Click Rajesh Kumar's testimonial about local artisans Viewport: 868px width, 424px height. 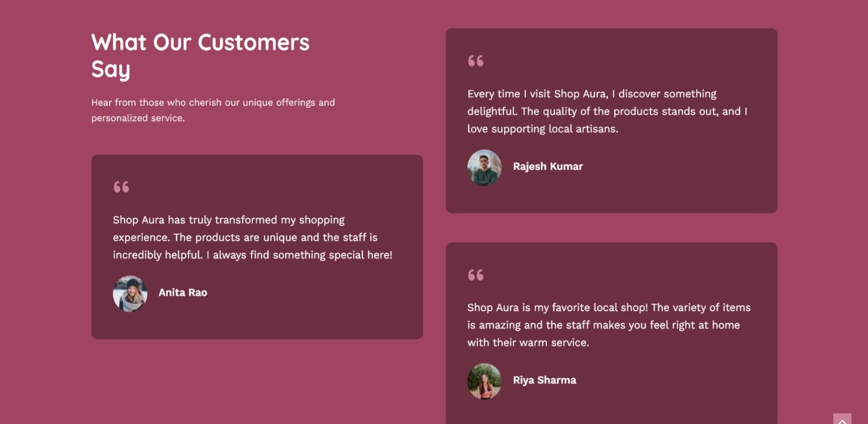(x=608, y=111)
